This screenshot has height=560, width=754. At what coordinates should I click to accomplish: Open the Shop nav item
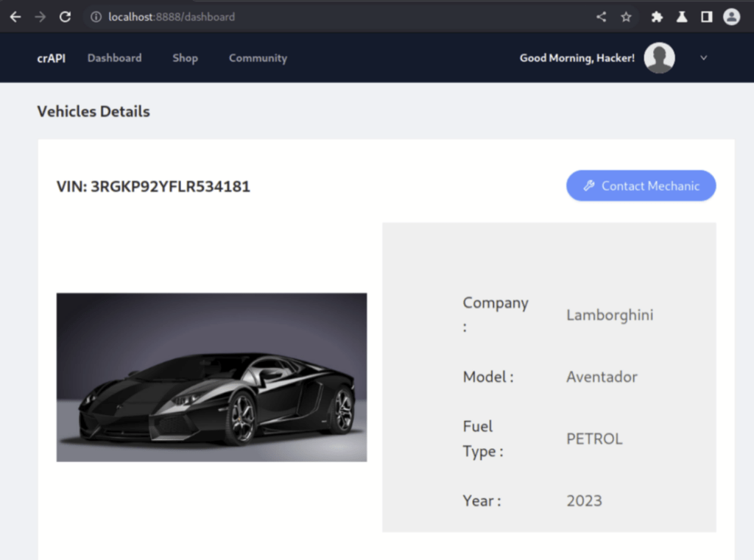pyautogui.click(x=185, y=58)
